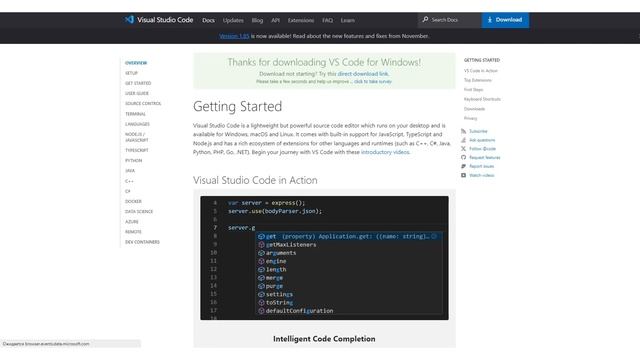Open the Extensions navigation item
This screenshot has height=360, width=640.
pos(301,20)
